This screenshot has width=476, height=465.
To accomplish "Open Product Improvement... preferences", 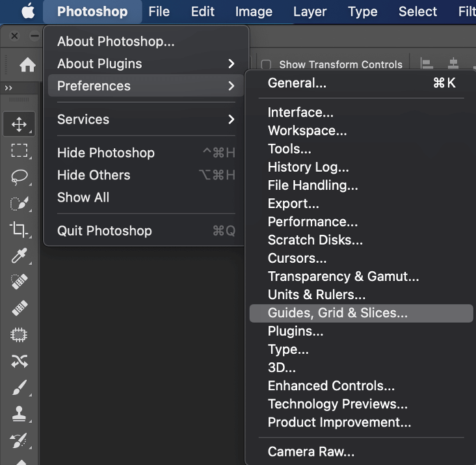I will (362, 422).
